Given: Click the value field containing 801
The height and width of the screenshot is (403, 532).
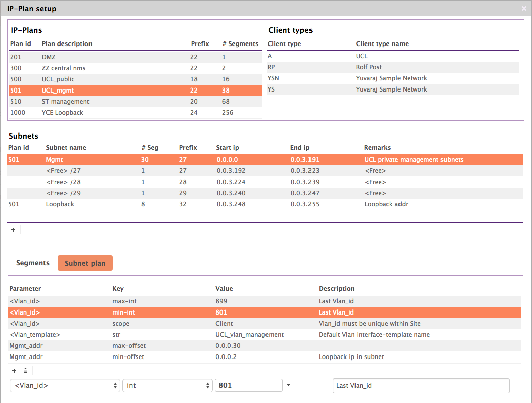Looking at the screenshot, I should (x=248, y=386).
